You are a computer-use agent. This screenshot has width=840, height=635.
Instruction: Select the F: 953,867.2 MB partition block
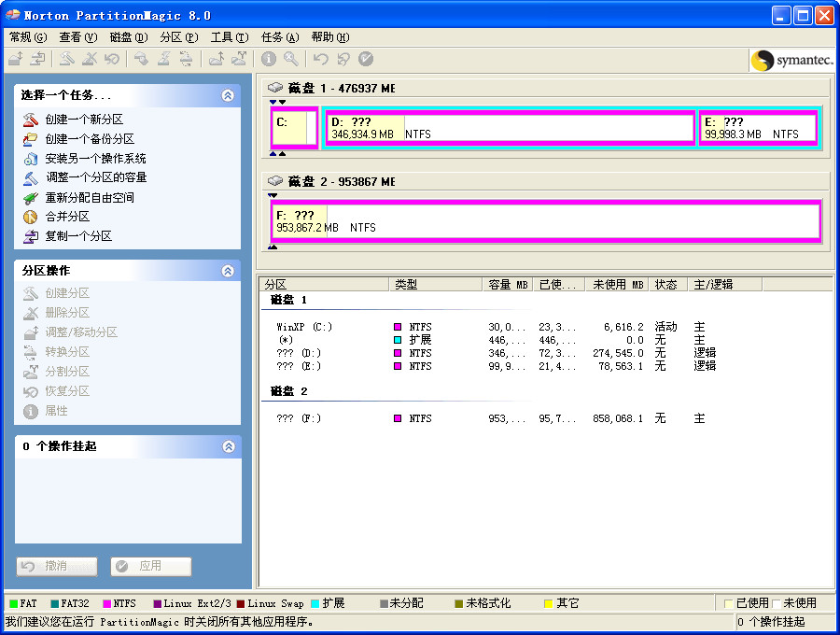point(546,221)
